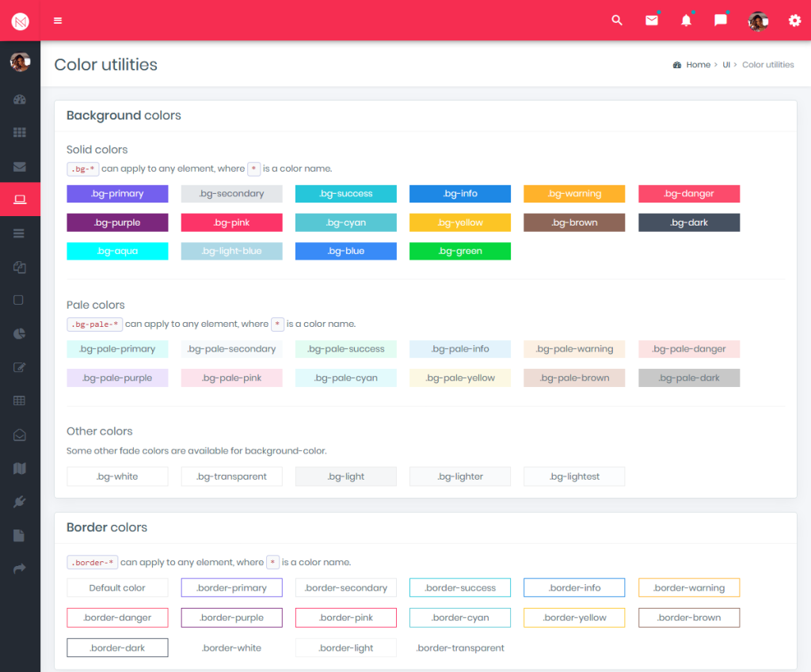Viewport: 811px width, 672px height.
Task: Open the widgets grid icon in sidebar
Action: tap(20, 132)
